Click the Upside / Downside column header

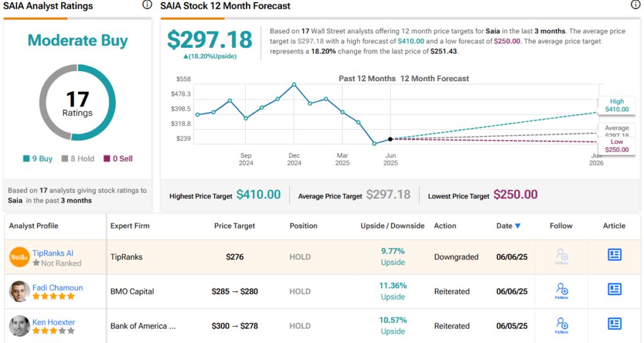point(392,226)
